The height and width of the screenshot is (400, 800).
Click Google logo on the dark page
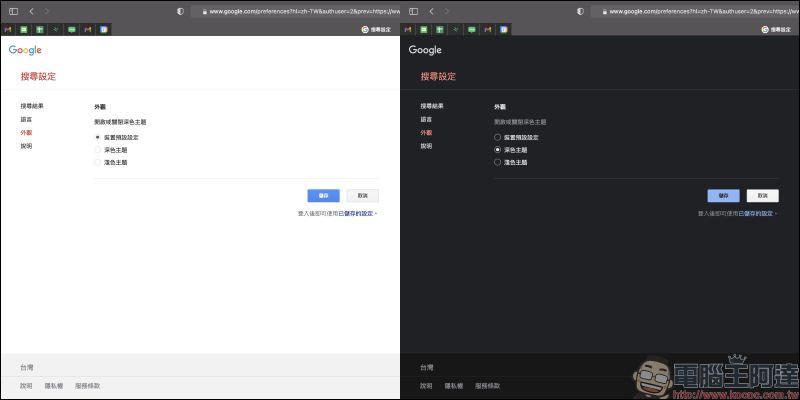425,50
